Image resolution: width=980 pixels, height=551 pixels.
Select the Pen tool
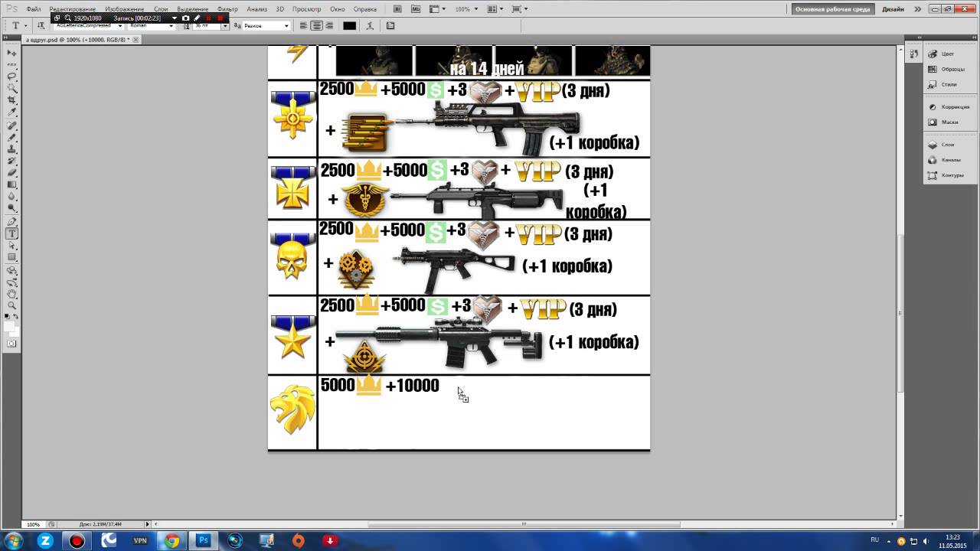(x=11, y=222)
